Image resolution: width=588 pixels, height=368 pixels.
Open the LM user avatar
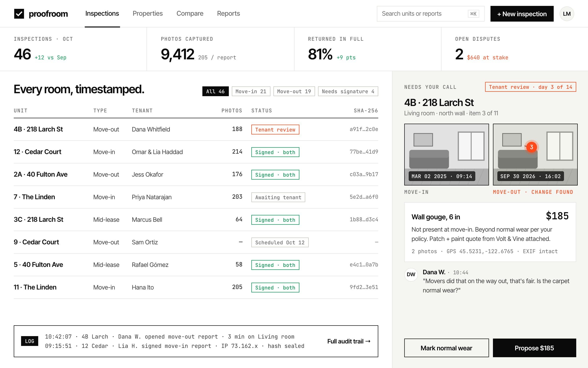click(x=567, y=14)
